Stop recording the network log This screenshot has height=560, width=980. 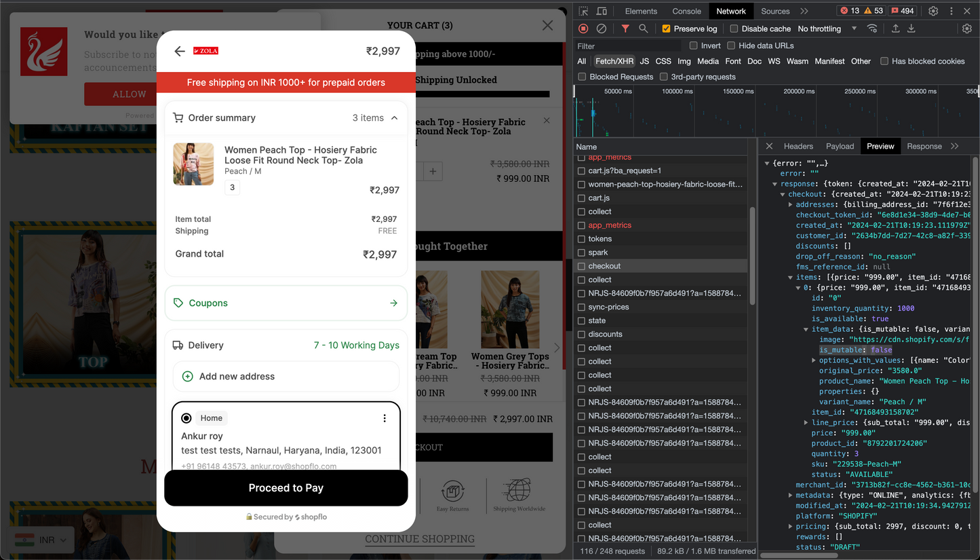click(583, 29)
